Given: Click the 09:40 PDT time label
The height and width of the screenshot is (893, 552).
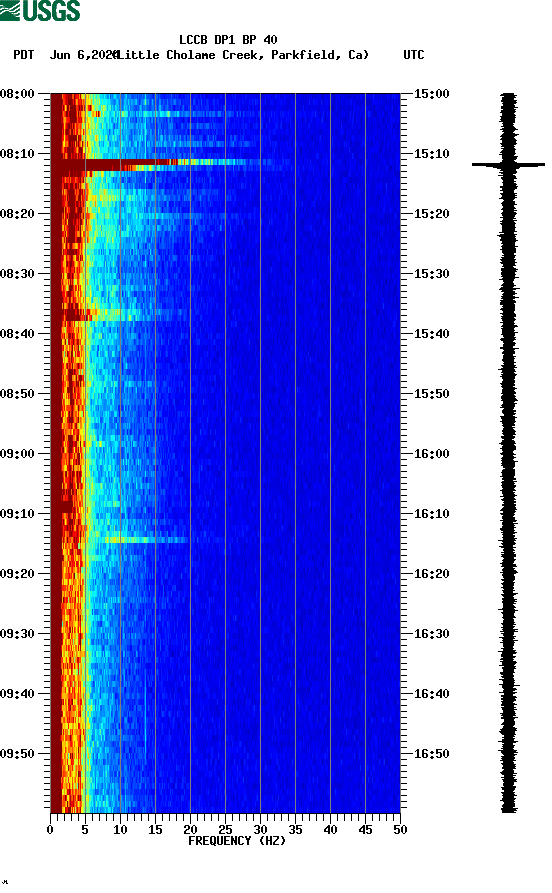Looking at the screenshot, I should coord(18,693).
